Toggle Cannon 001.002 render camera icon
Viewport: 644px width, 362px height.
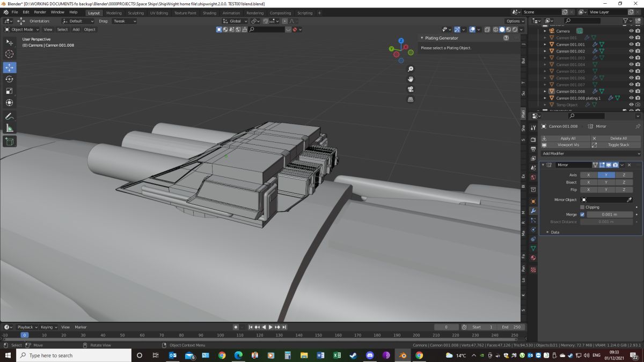(638, 51)
